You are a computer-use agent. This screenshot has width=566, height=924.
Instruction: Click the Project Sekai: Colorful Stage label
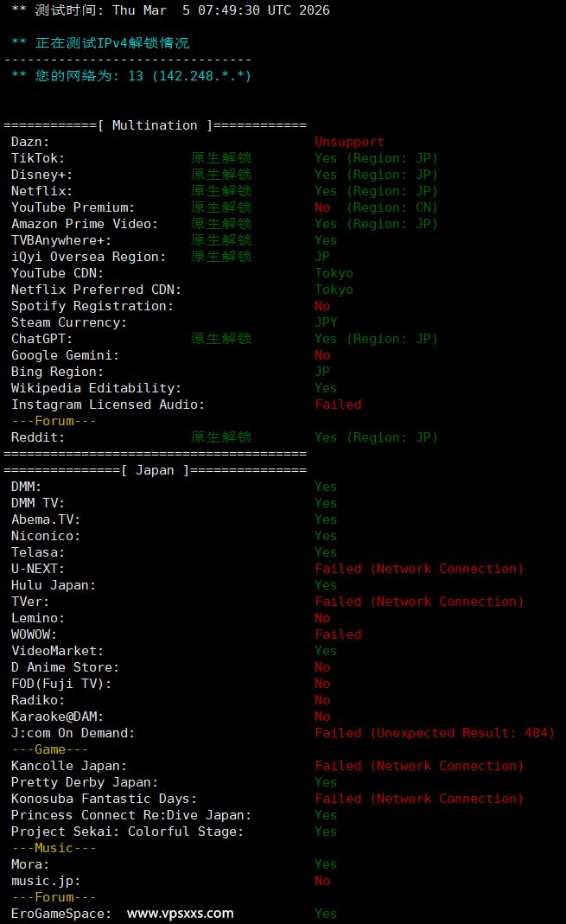point(127,832)
